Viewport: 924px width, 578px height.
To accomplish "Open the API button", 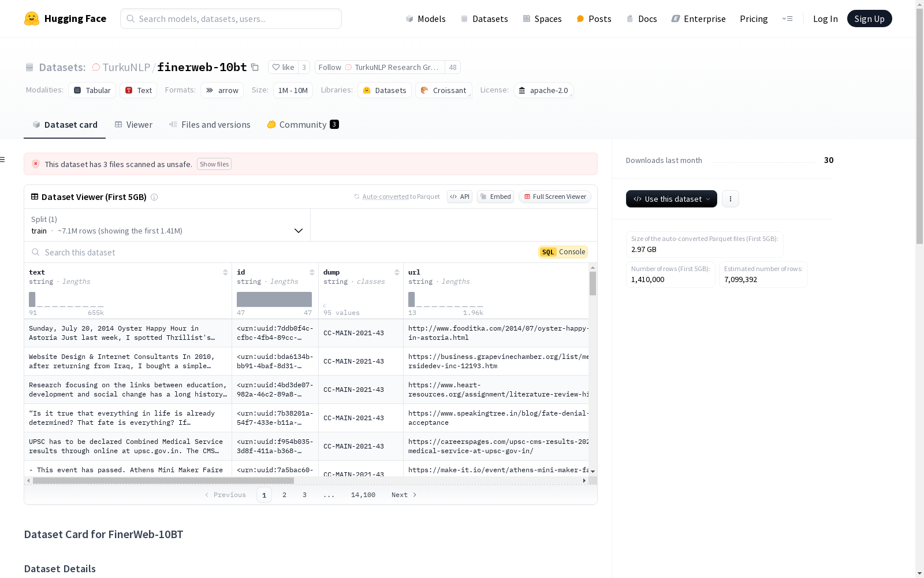I will (x=460, y=197).
